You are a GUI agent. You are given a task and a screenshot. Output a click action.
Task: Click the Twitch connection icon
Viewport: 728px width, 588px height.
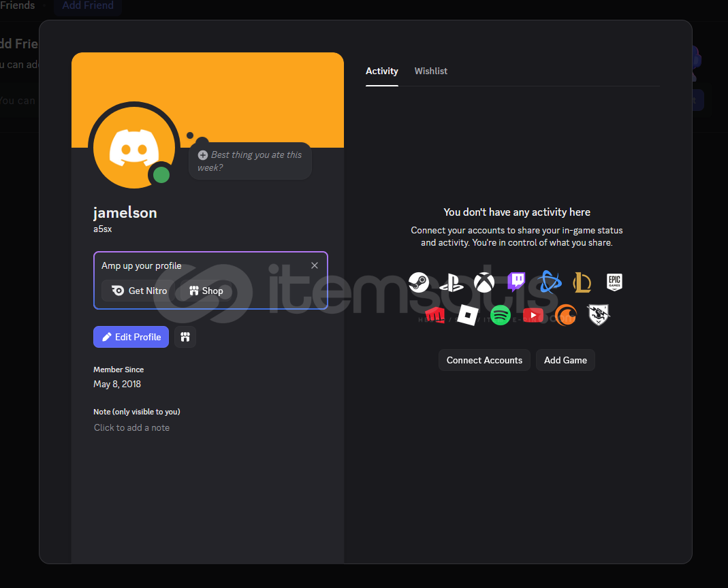click(516, 281)
